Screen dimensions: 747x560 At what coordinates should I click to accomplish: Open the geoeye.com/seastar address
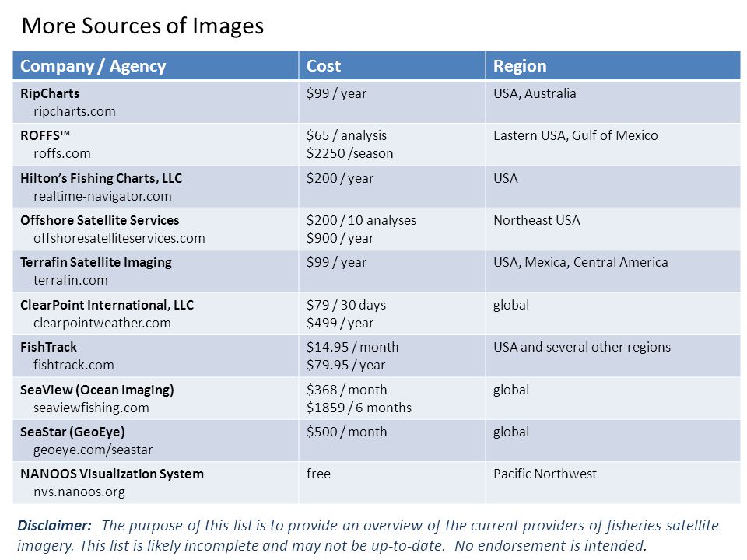coord(93,450)
